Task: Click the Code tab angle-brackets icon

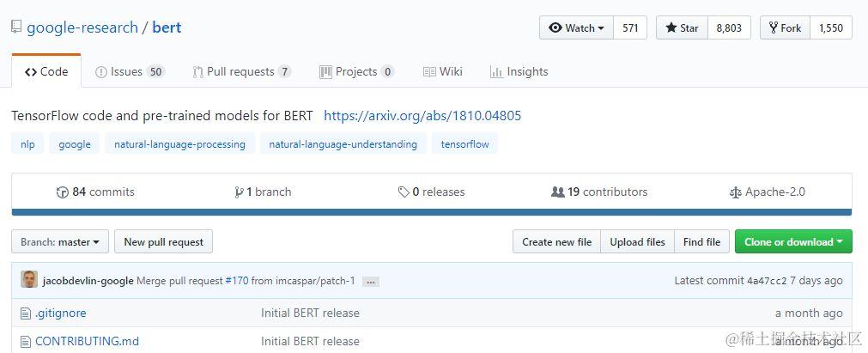Action: point(31,72)
